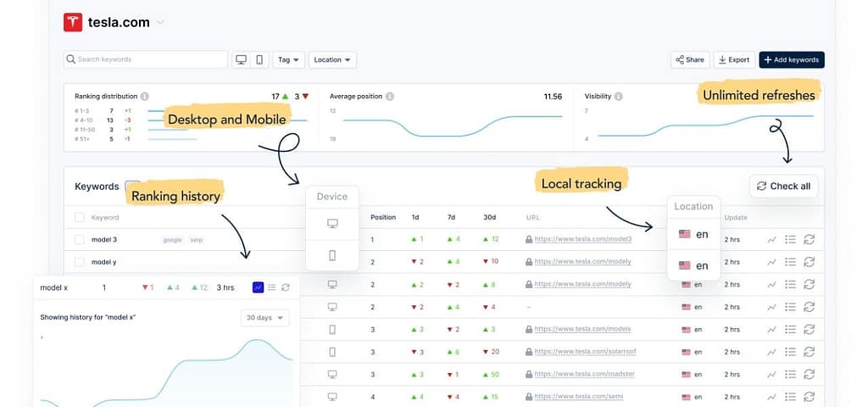The image size is (868, 407).
Task: Click the active chart icon in model x panel
Action: click(258, 287)
